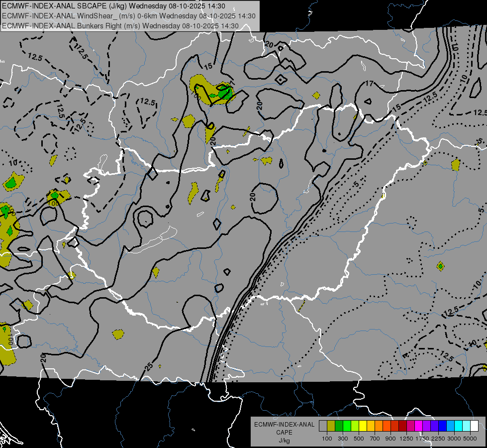Click the J/kg unit label in legend
The image size is (487, 448).
coord(284,441)
